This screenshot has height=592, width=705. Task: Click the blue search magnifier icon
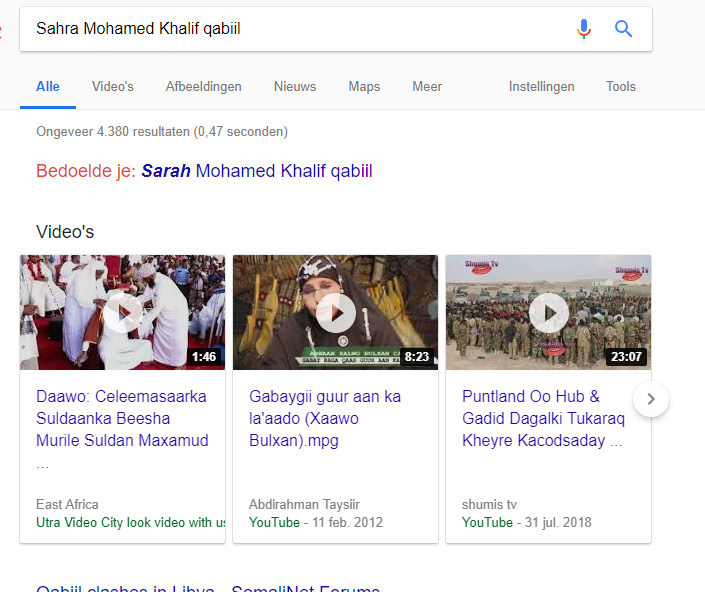623,29
